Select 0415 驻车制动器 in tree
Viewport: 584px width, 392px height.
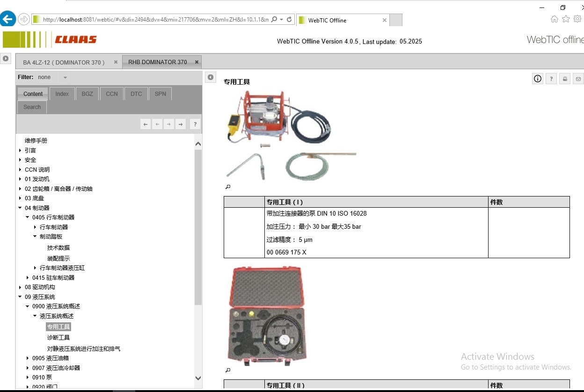point(53,278)
